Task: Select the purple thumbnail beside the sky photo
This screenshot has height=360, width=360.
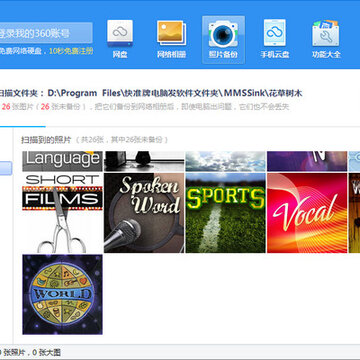Action: (307, 161)
